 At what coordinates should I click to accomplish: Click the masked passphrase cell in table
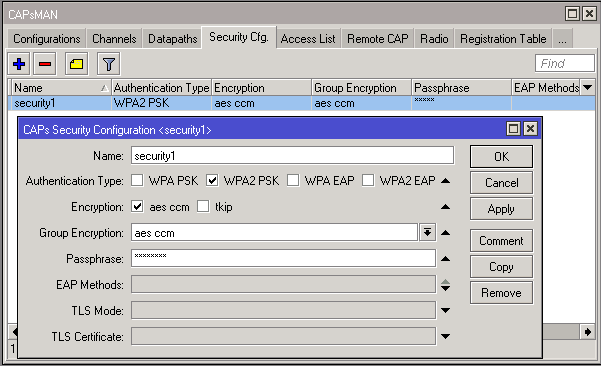pos(461,103)
